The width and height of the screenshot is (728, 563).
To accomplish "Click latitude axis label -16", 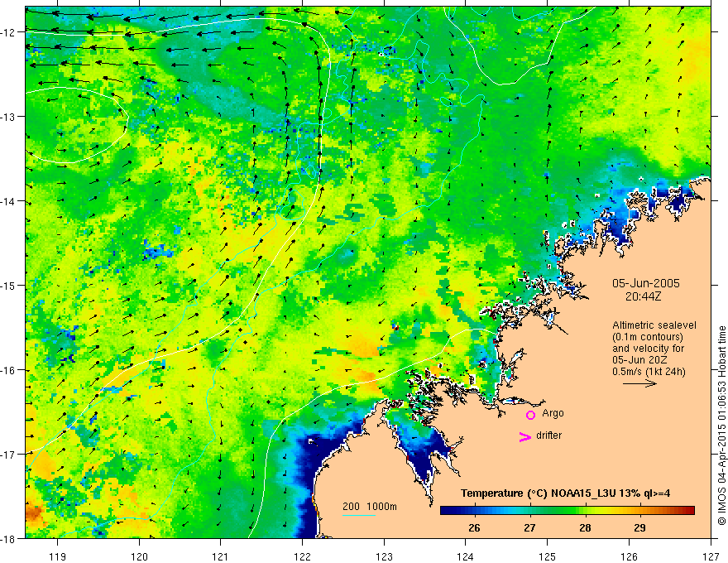I will [9, 370].
